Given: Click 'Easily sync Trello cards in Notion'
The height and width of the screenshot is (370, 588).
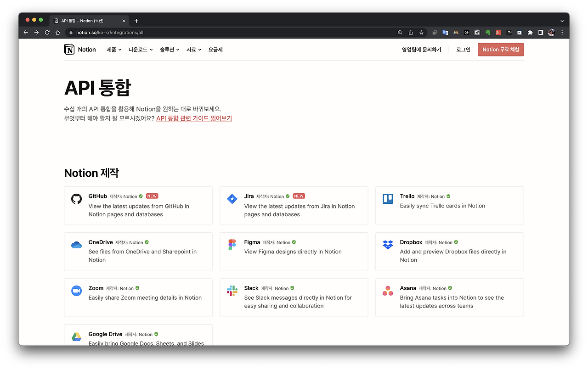Looking at the screenshot, I should [x=442, y=206].
